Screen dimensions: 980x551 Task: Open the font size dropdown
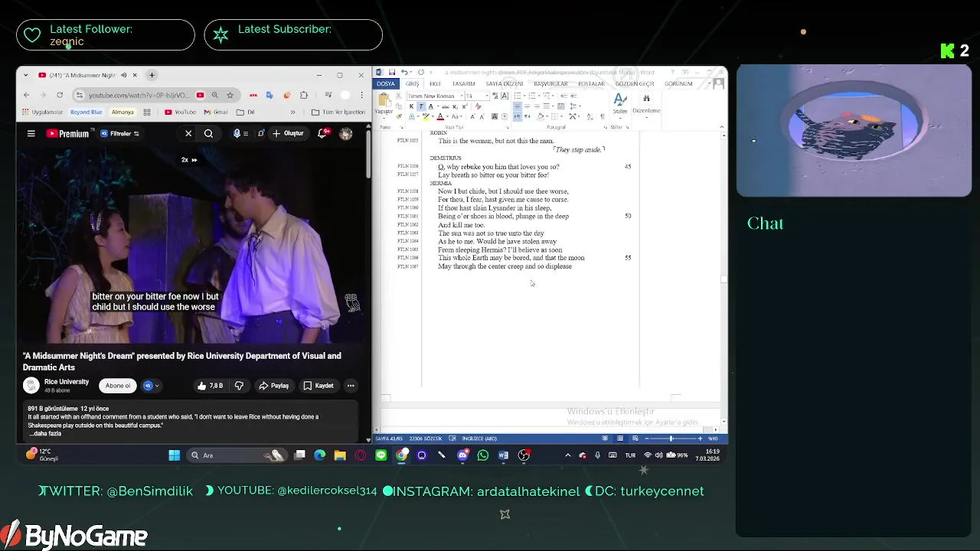(487, 96)
